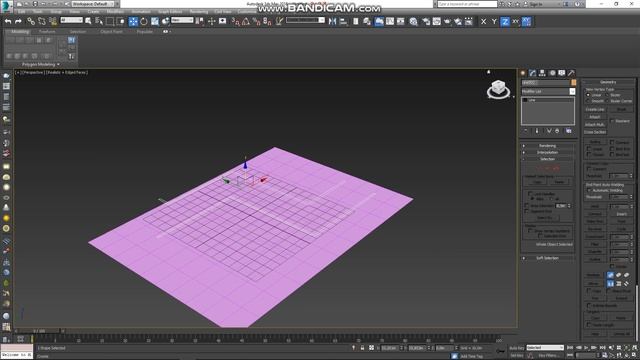Activate the Select Object tool
Image resolution: width=640 pixels, height=360 pixels.
pos(88,21)
